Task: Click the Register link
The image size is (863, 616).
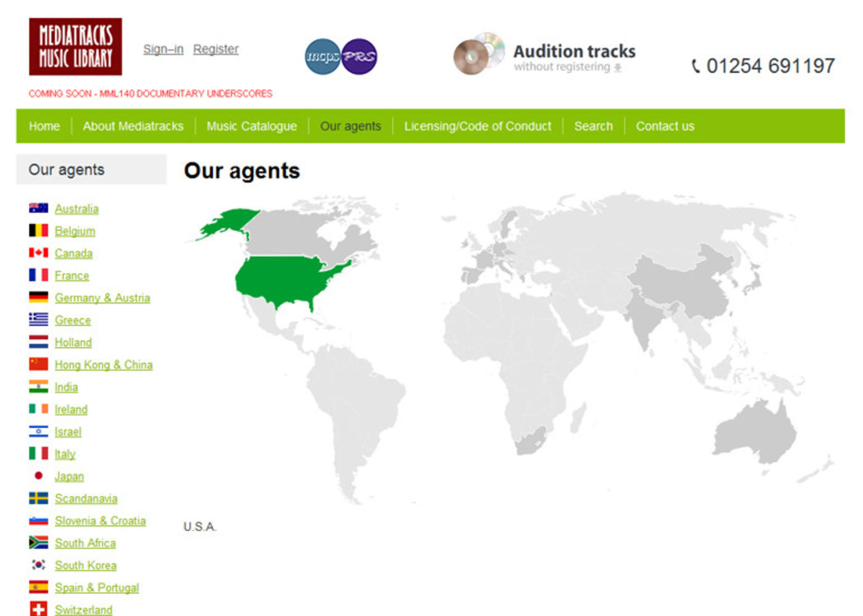Action: tap(216, 49)
